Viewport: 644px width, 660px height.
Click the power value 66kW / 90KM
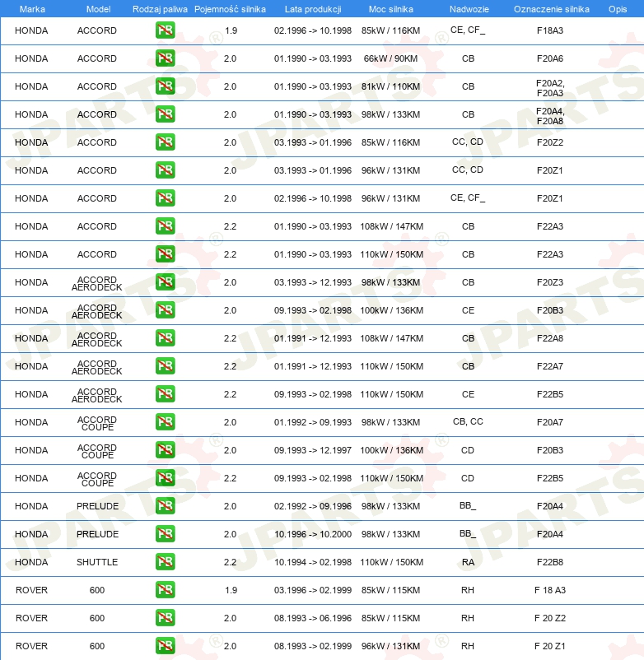[x=391, y=58]
